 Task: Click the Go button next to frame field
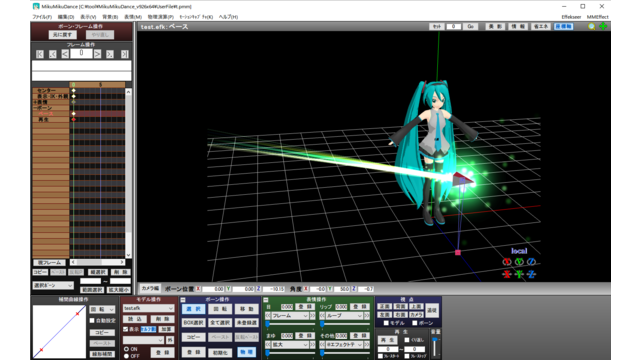tap(470, 27)
